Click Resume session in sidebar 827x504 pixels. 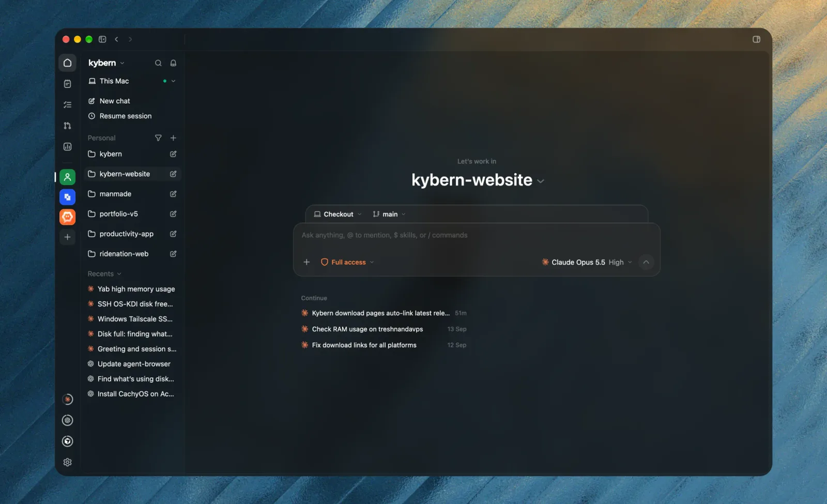pyautogui.click(x=132, y=116)
